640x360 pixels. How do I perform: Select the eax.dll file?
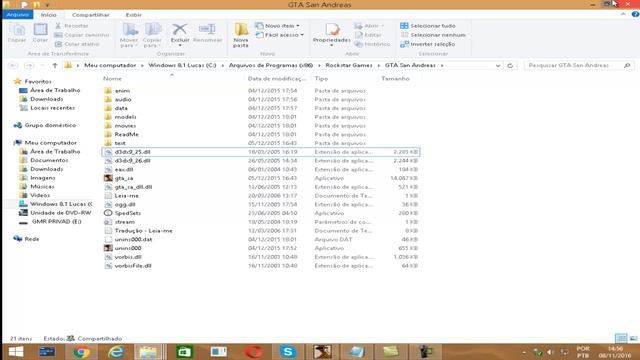(124, 169)
